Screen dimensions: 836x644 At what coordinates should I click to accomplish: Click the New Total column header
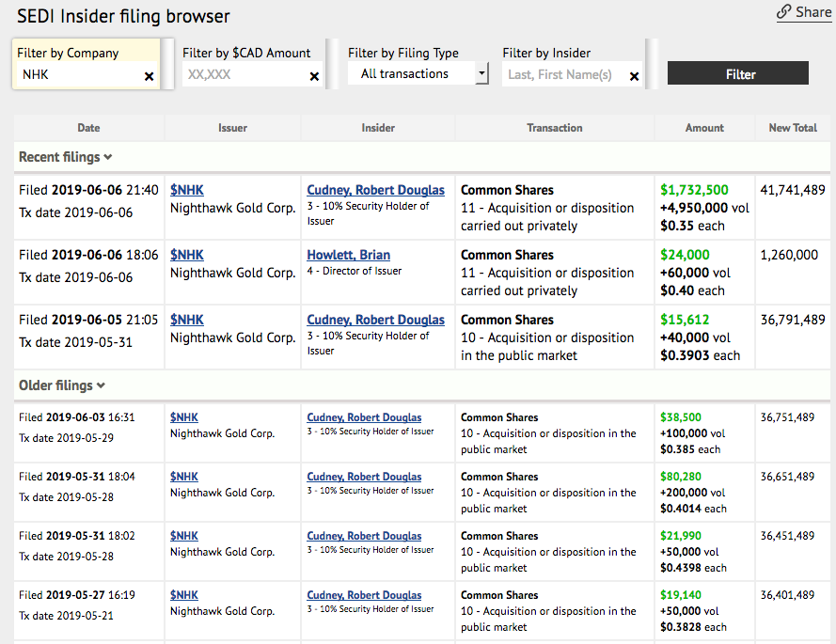793,128
